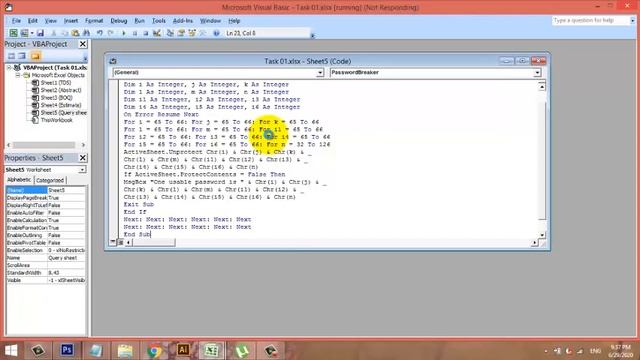Click the code window vertical scrollbar thumb
Viewport: 640px width, 360px height.
pos(542,161)
